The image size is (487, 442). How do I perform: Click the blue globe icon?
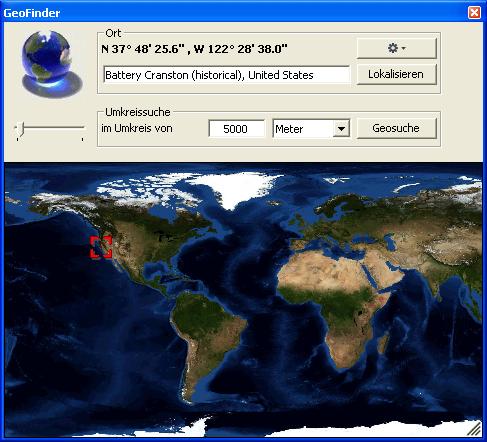(x=51, y=64)
